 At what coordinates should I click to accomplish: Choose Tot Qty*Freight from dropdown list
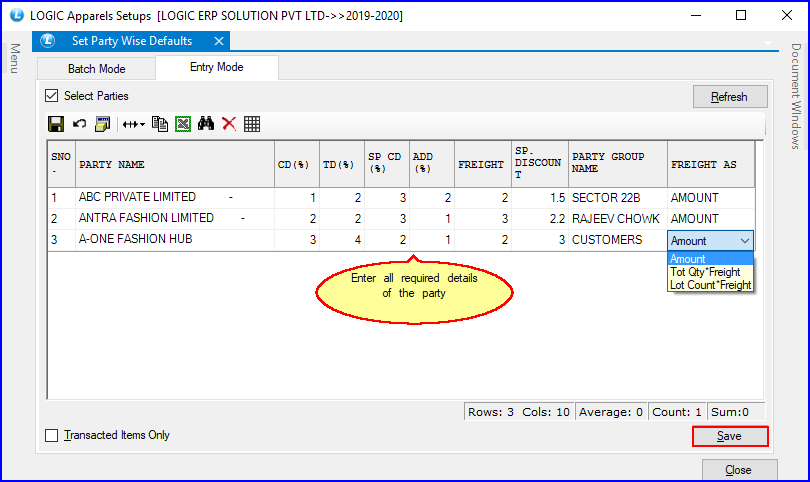click(x=710, y=272)
